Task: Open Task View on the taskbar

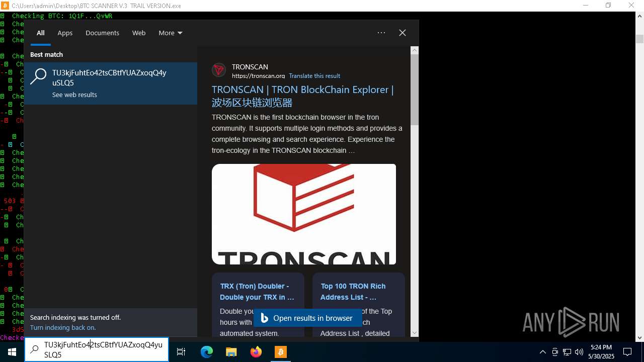Action: (181, 352)
